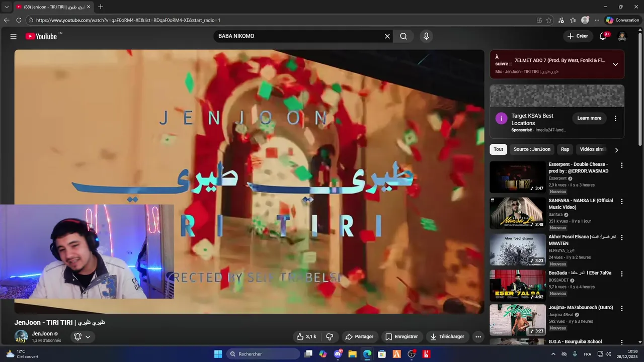Click the main video player
Screen dimensions: 644x362
coord(249,182)
